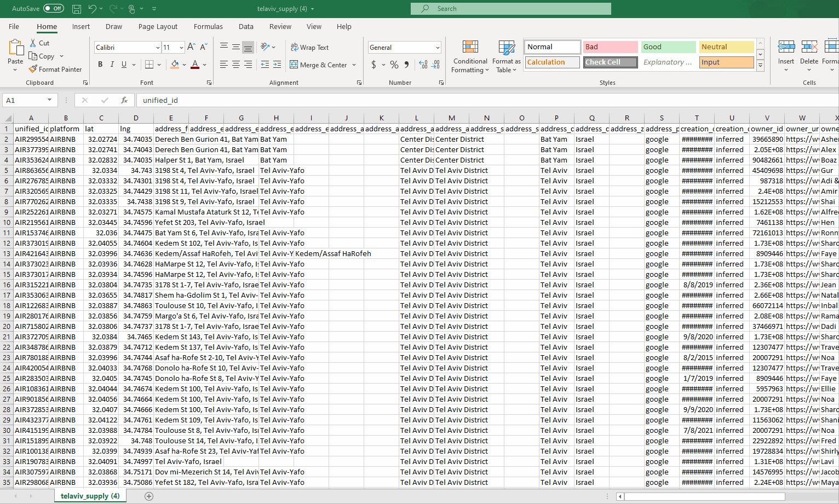Click the Increase Decimal icon
The image size is (839, 504).
click(x=423, y=65)
